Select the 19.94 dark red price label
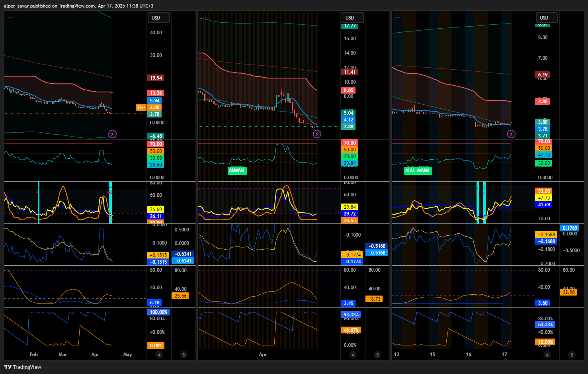This screenshot has width=588, height=374. point(156,78)
